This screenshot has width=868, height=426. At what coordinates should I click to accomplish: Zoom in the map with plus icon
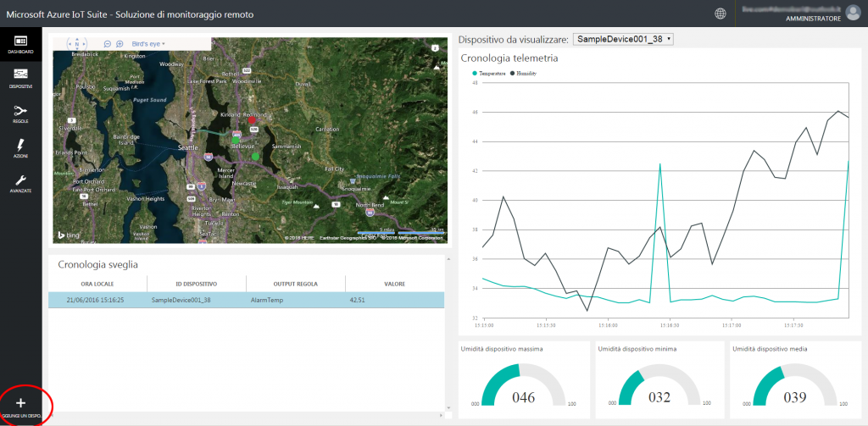(120, 44)
